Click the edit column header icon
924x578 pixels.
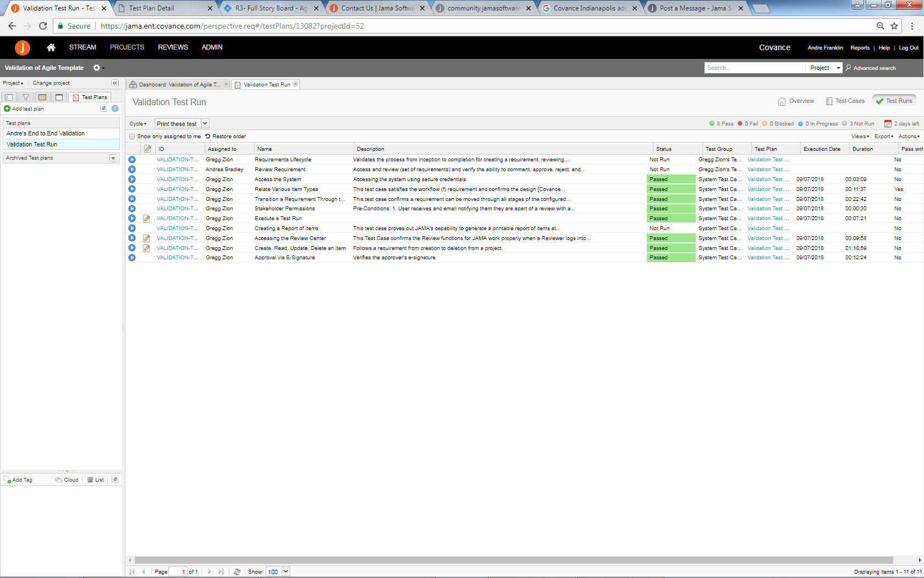[x=147, y=149]
